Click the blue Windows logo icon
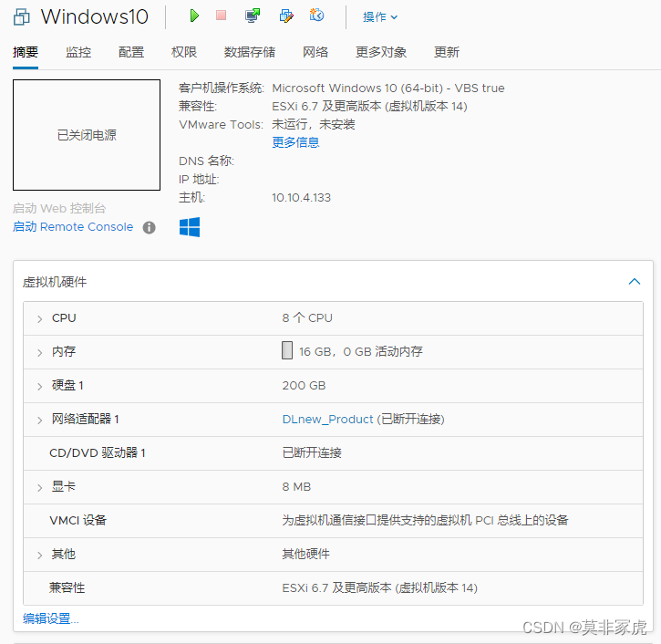 coord(190,227)
